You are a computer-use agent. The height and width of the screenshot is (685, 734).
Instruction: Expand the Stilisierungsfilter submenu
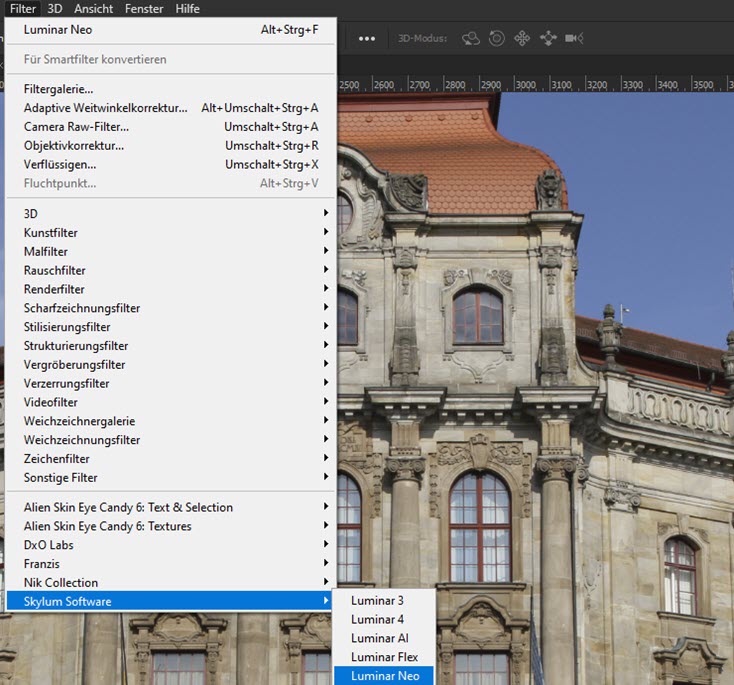[x=171, y=327]
